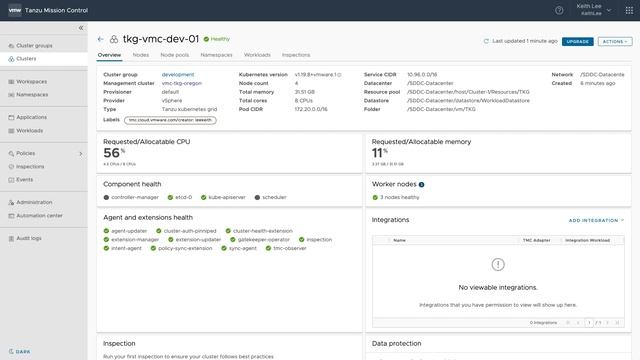
Task: Click the integrations page number field
Action: pos(589,322)
